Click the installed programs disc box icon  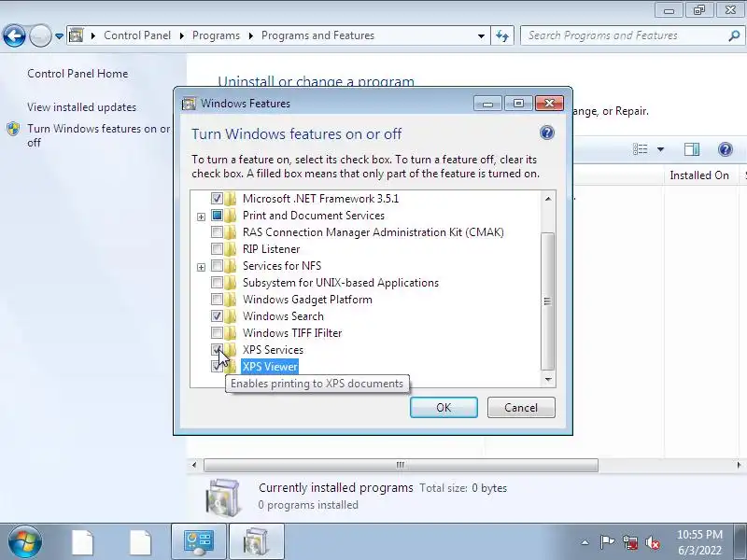click(223, 498)
